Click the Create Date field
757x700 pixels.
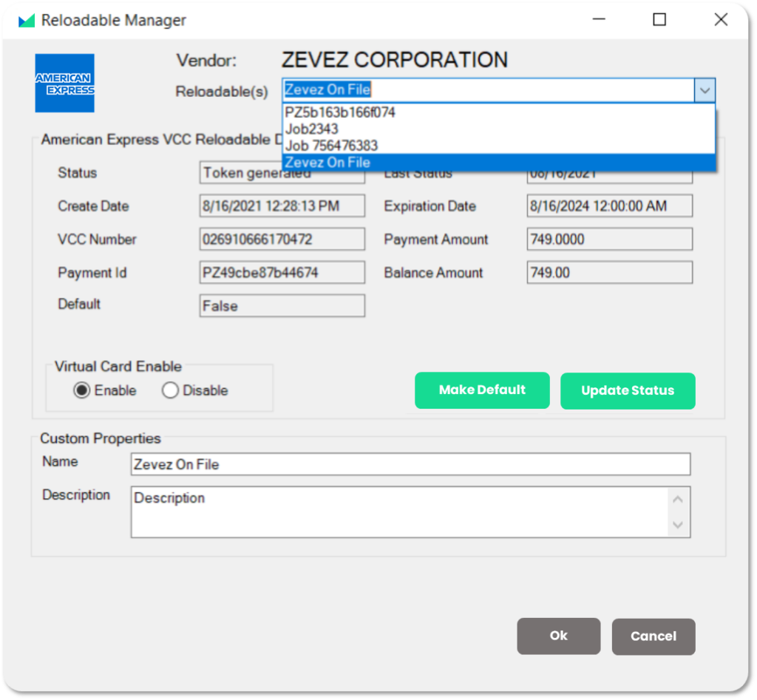pyautogui.click(x=282, y=206)
